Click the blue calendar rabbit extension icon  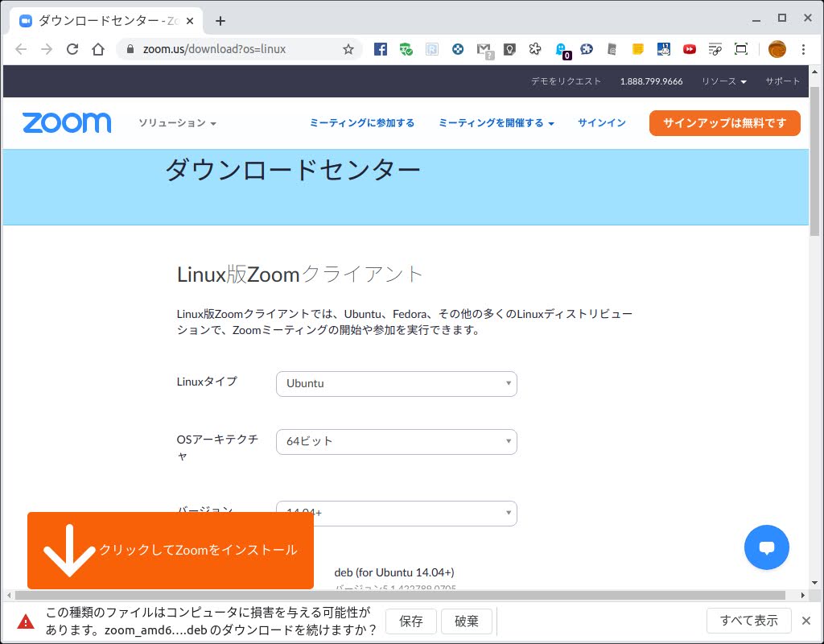(x=663, y=49)
